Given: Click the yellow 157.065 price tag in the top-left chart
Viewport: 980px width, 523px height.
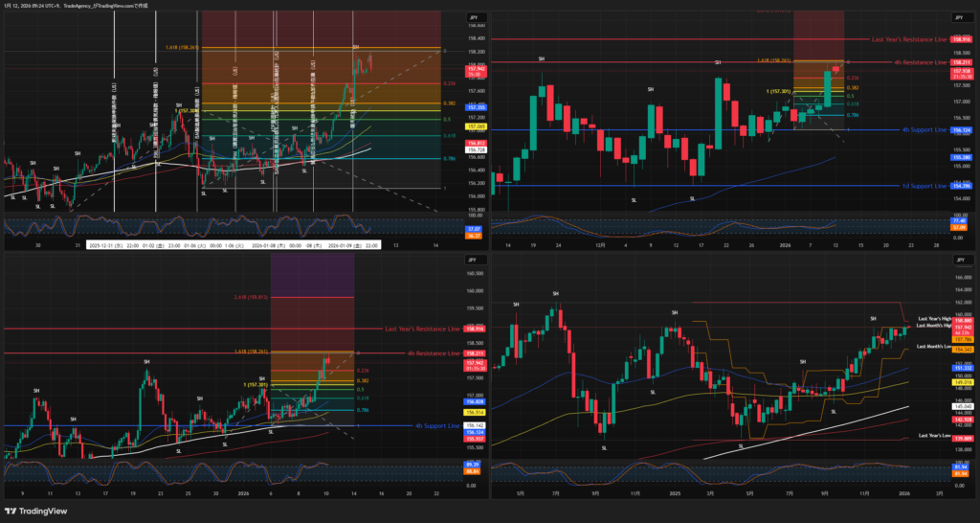Looking at the screenshot, I should (x=473, y=125).
